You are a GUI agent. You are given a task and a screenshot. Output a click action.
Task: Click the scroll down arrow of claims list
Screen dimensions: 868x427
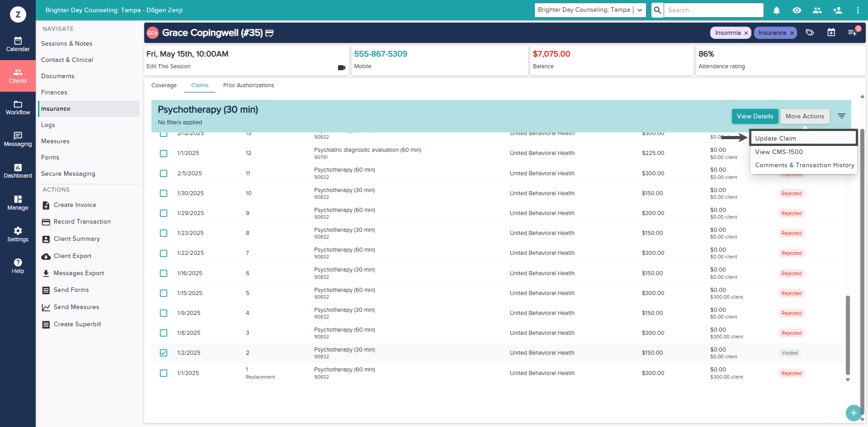(848, 380)
